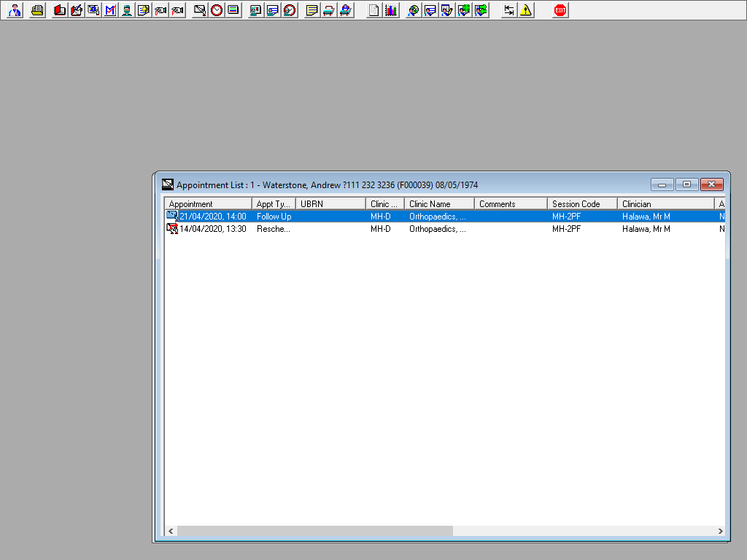Click the pointing hand with D icon
The height and width of the screenshot is (560, 747).
click(160, 10)
